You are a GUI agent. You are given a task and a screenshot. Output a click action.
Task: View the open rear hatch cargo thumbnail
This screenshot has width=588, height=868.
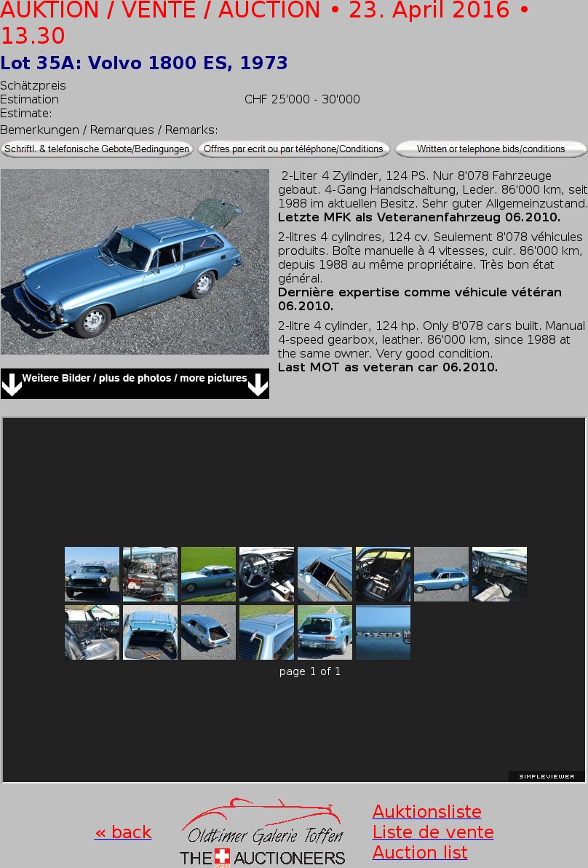click(x=150, y=632)
